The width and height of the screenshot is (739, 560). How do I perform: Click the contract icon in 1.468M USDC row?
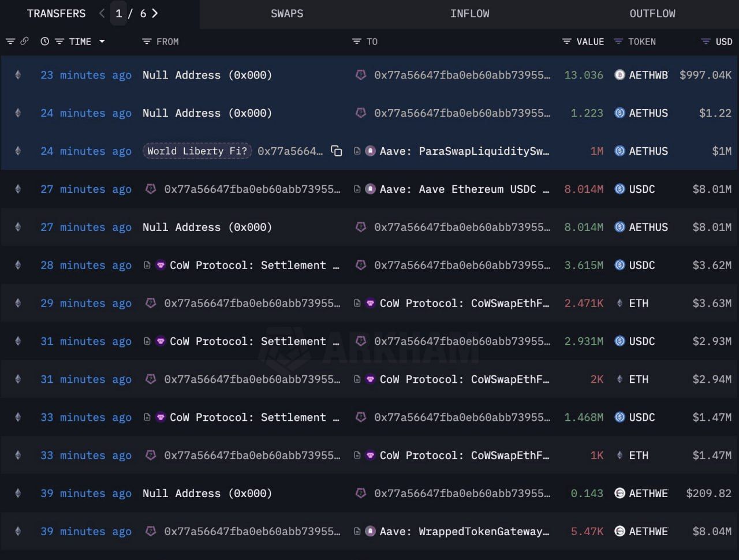point(147,417)
